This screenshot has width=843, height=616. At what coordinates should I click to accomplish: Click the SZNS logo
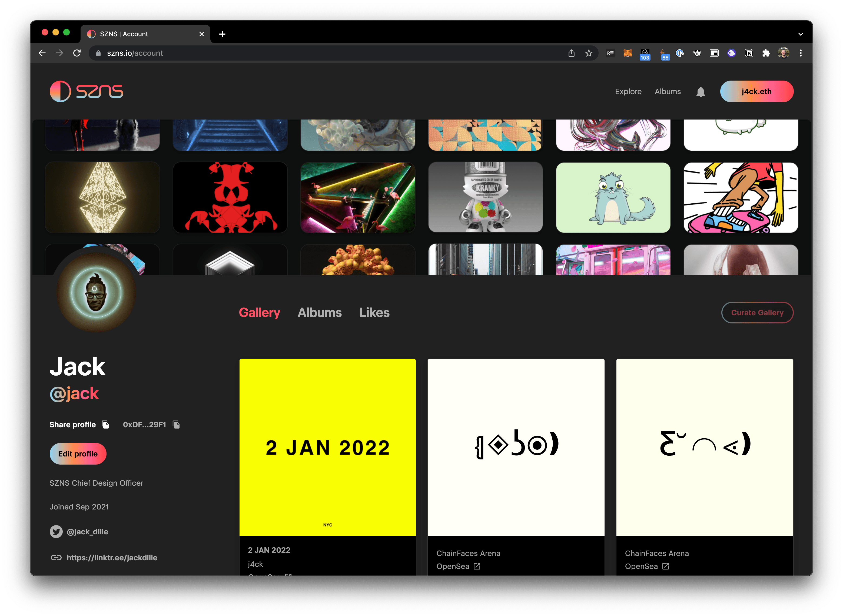87,91
